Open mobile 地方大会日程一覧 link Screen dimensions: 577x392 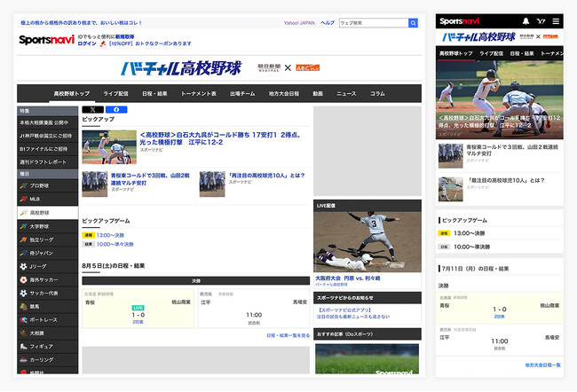tap(542, 365)
